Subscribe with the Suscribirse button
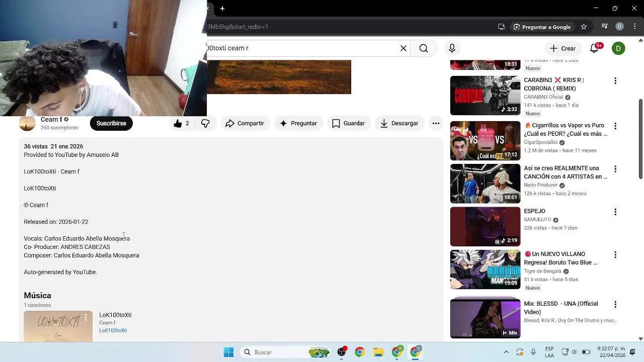 (111, 123)
